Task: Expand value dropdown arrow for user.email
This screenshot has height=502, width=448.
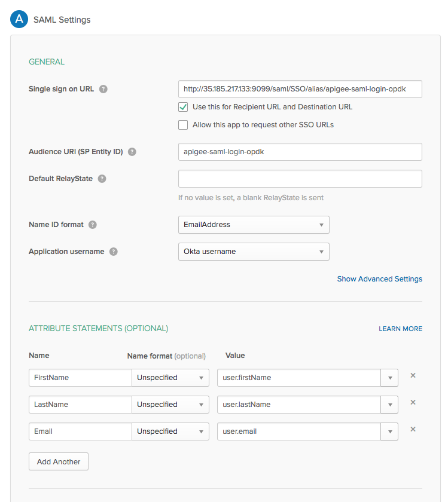Action: [x=389, y=431]
